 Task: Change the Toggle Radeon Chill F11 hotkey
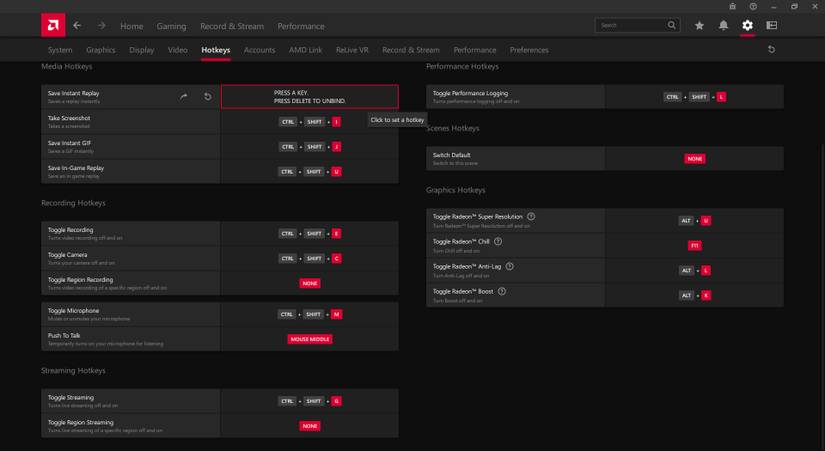(x=694, y=245)
